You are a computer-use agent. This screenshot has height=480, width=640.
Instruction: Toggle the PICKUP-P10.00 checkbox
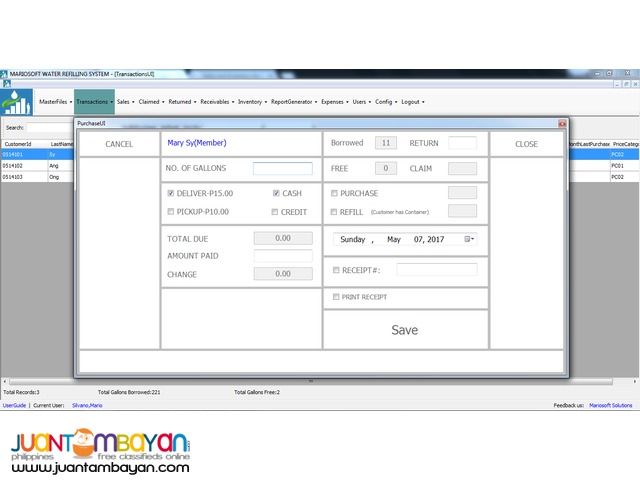coord(171,211)
